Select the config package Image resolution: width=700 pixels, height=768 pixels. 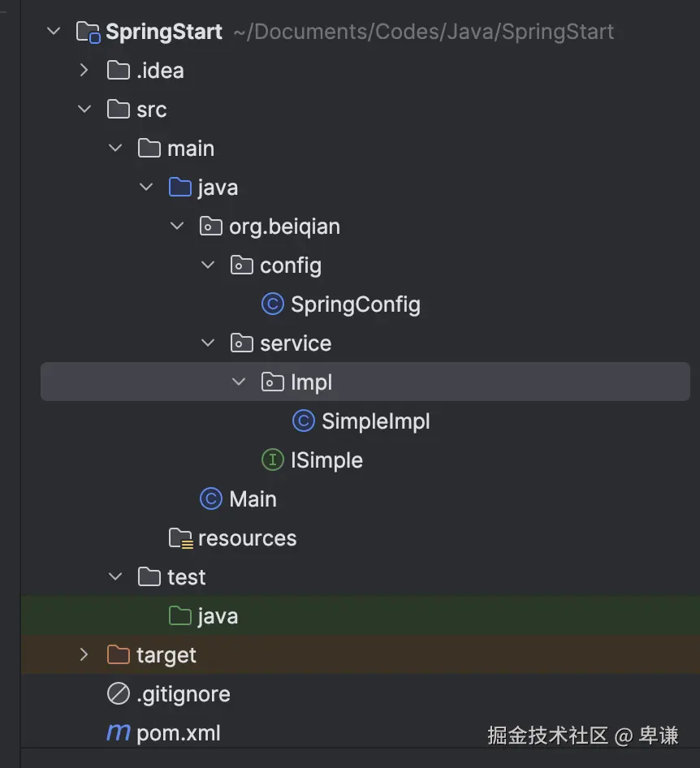(x=290, y=265)
